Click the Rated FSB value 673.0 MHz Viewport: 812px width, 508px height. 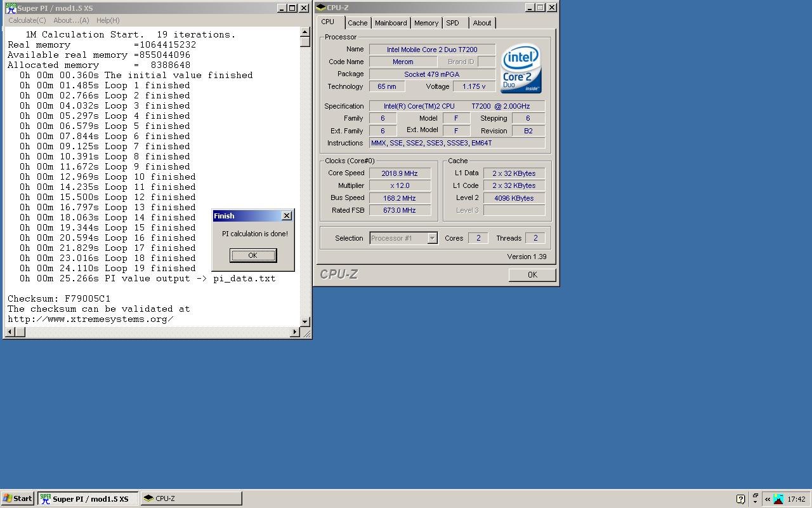pos(400,210)
